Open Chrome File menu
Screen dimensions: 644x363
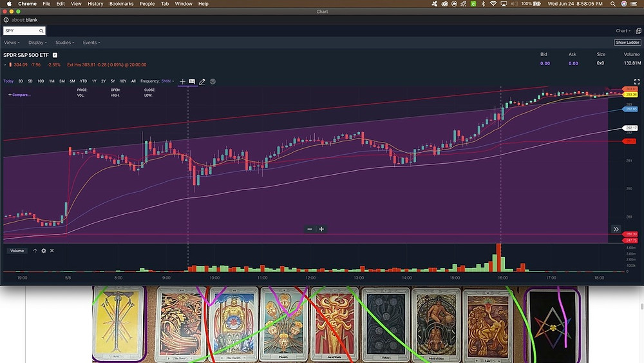point(46,4)
